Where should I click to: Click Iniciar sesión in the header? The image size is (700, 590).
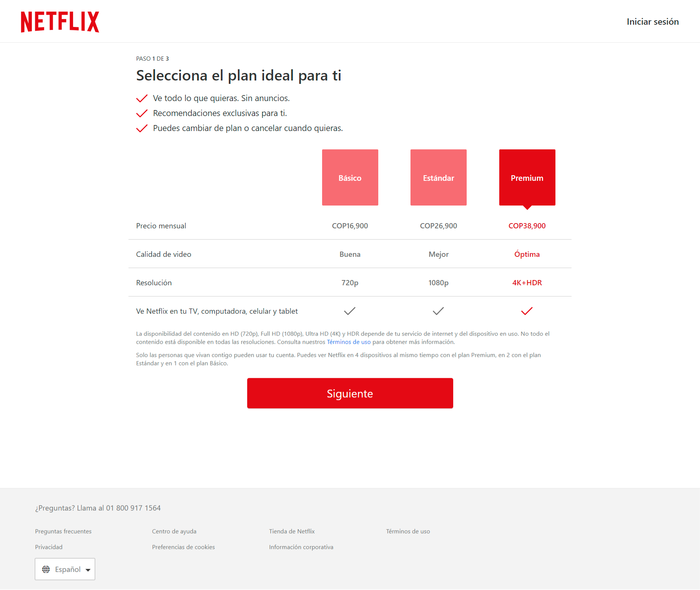[652, 22]
